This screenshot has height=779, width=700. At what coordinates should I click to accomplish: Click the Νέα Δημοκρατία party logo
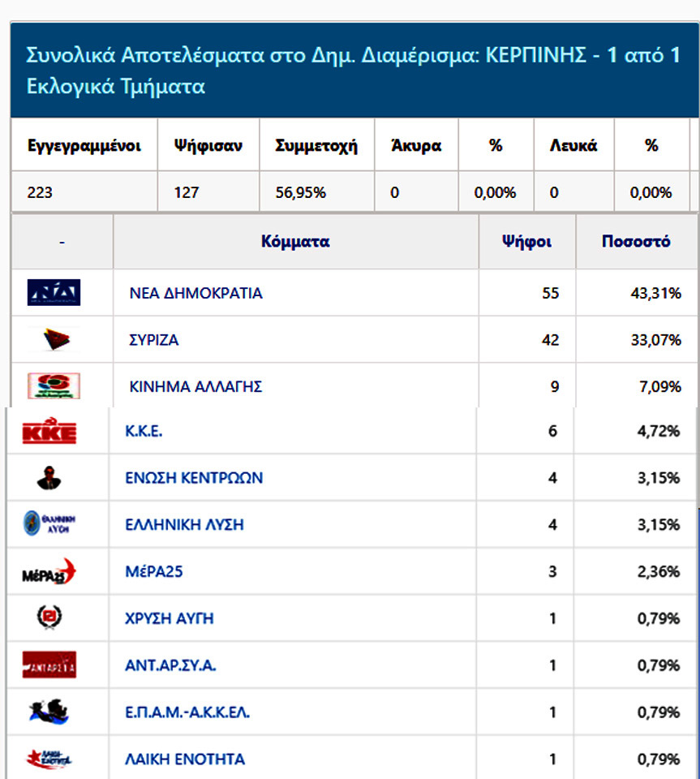[x=54, y=292]
